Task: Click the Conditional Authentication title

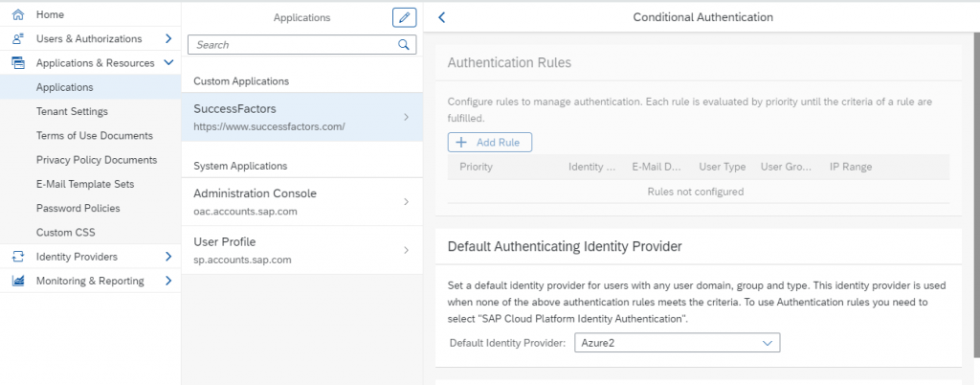Action: click(x=702, y=17)
